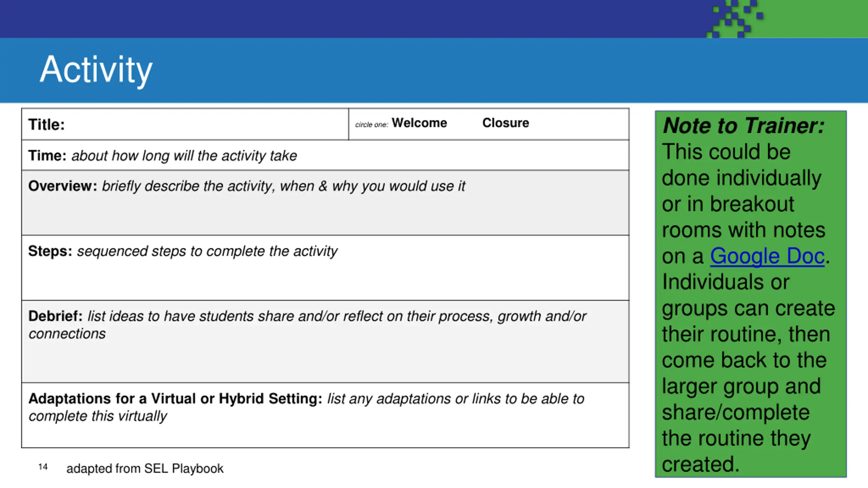868x488 pixels.
Task: Click inside the Steps cell
Action: [325, 268]
